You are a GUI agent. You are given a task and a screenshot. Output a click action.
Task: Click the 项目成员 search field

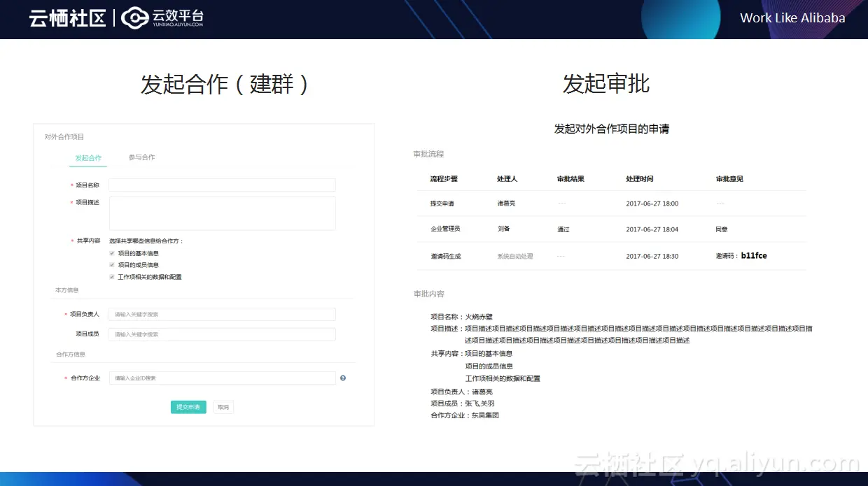tap(222, 334)
